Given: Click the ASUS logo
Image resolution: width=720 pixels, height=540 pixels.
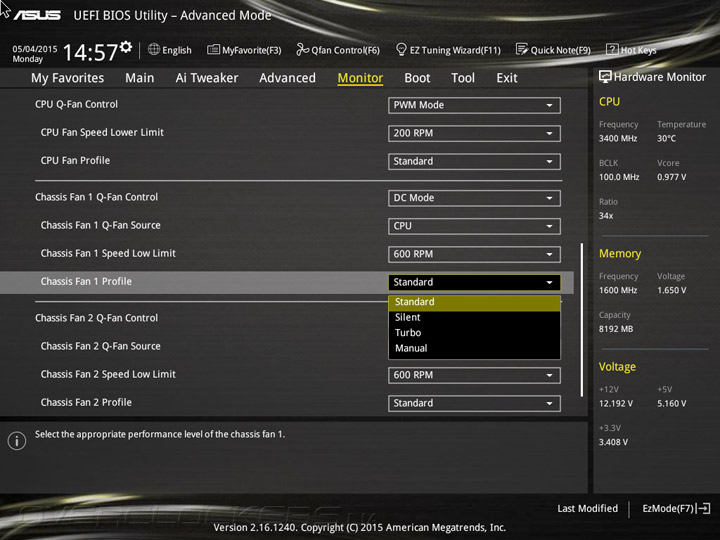Looking at the screenshot, I should [37, 16].
